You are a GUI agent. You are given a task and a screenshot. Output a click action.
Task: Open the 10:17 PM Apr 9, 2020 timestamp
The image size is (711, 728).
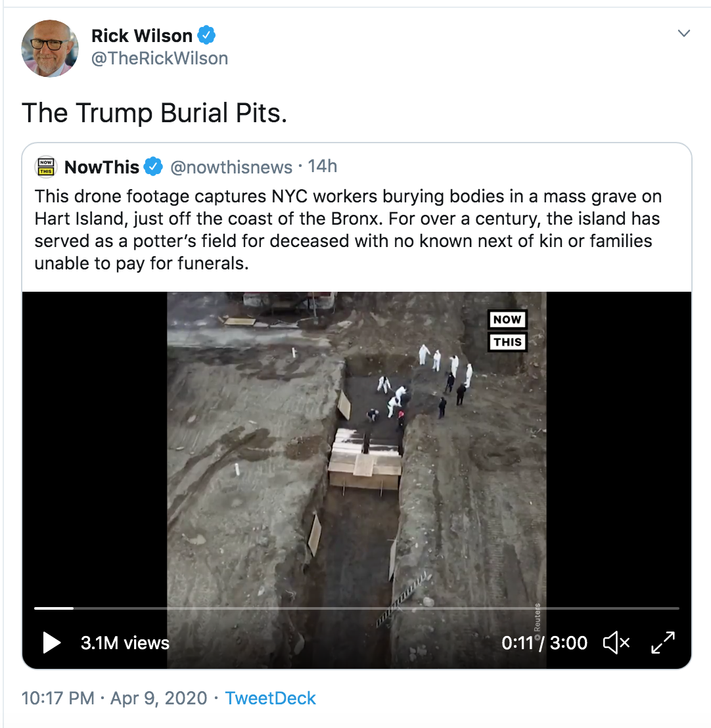click(114, 698)
